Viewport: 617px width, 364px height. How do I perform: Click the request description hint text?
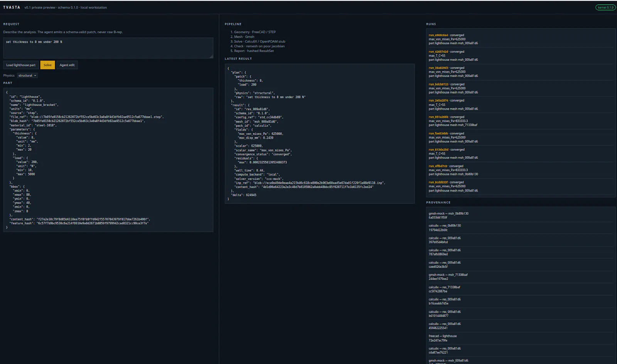(x=63, y=32)
